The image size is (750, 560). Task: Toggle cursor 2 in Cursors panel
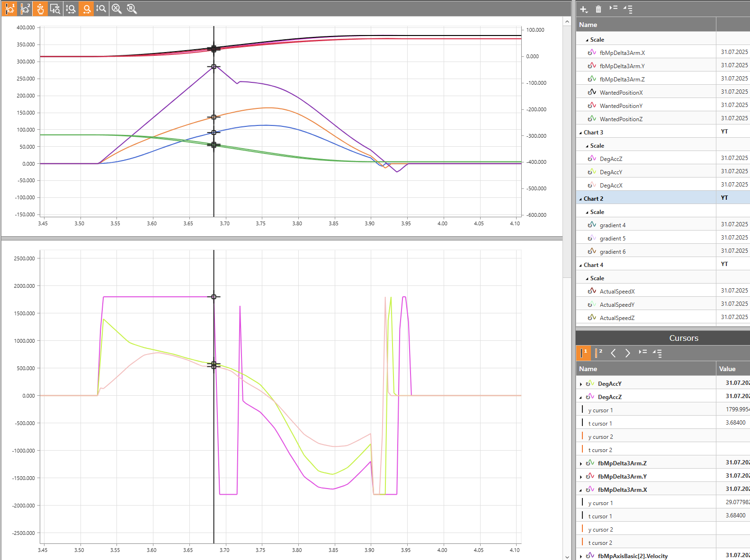(598, 353)
